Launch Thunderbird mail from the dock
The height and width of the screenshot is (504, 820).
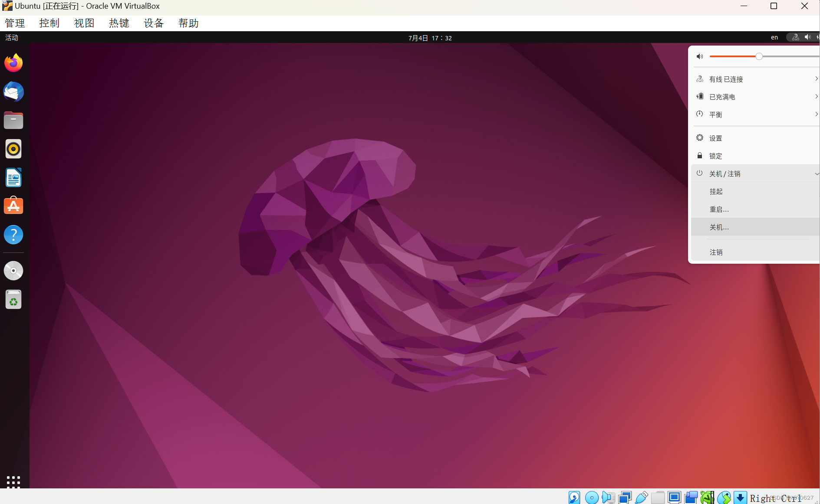coord(13,92)
